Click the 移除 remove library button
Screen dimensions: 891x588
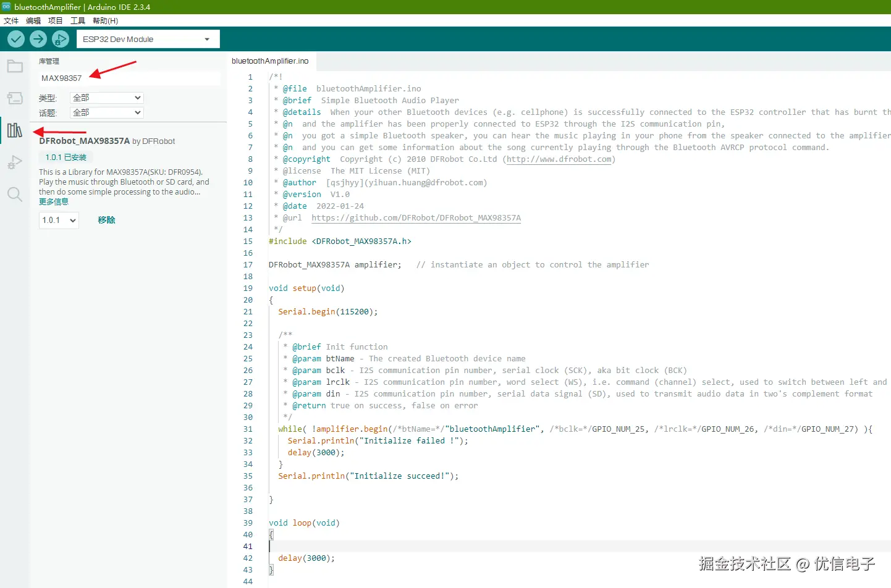coord(106,220)
